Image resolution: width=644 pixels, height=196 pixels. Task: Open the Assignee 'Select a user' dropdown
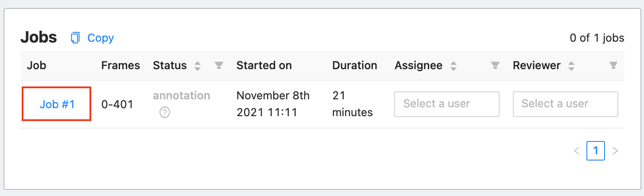point(446,104)
